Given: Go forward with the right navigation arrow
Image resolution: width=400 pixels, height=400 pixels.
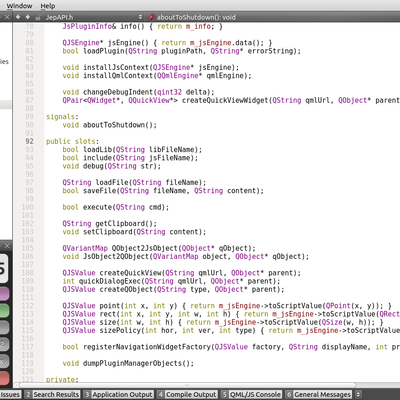Looking at the screenshot, I should click(28, 17).
